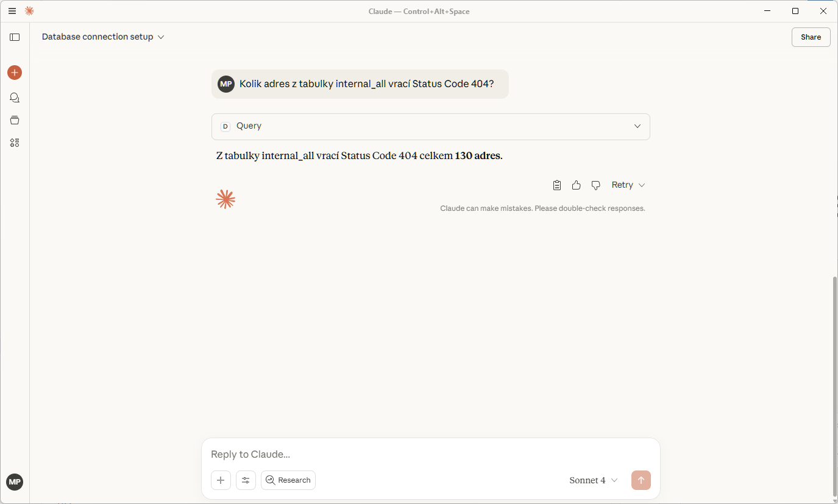
Task: Copy the response with clipboard icon
Action: point(556,185)
